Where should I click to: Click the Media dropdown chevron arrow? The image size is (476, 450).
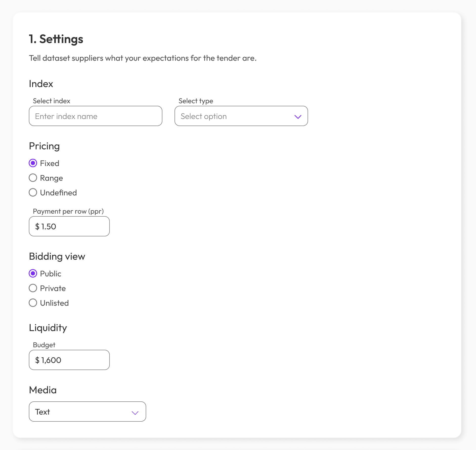[x=135, y=412]
